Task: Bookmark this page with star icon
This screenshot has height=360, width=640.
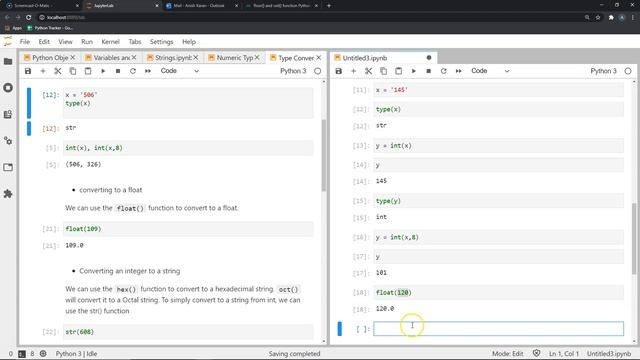Action: click(598, 18)
